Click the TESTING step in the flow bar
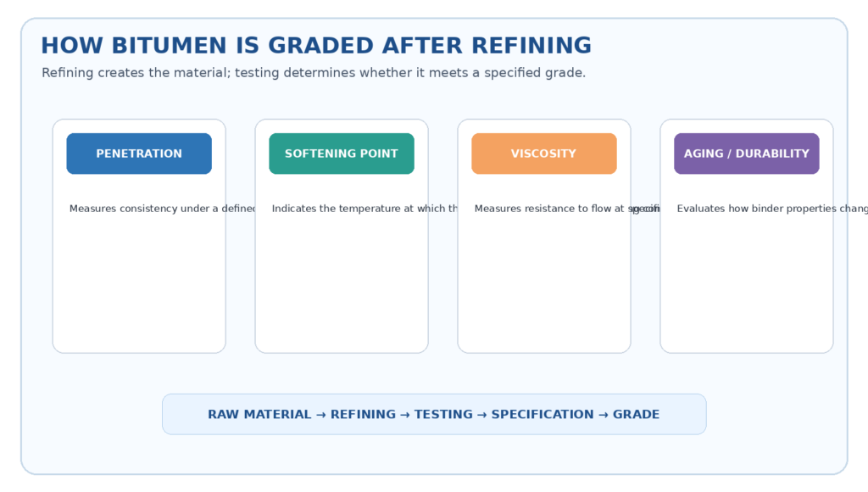 click(x=443, y=415)
